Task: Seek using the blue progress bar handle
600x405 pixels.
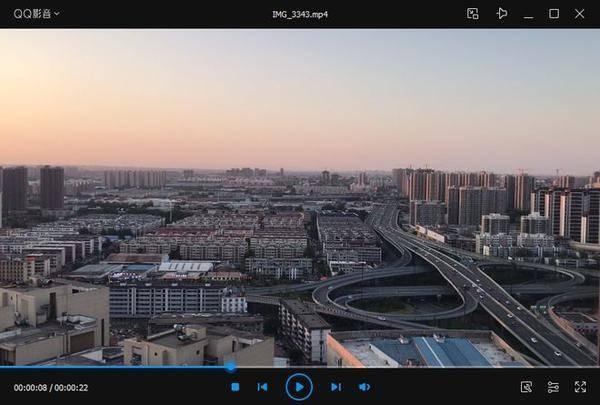Action: pos(230,367)
